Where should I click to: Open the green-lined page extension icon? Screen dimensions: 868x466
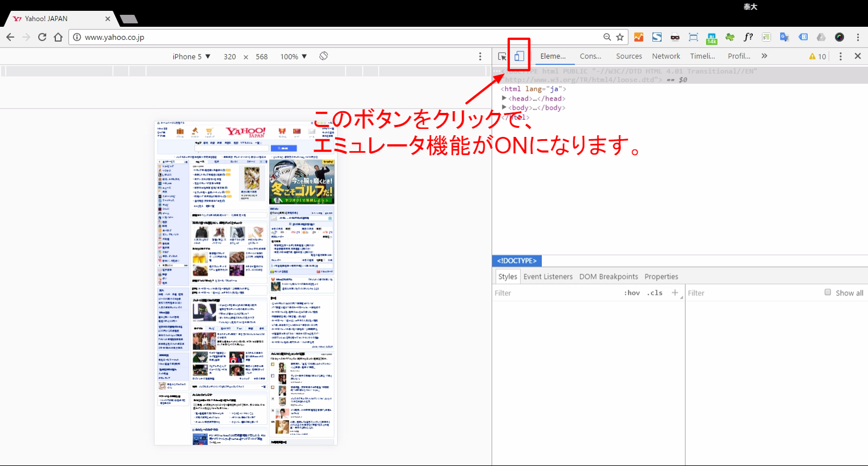tap(766, 37)
